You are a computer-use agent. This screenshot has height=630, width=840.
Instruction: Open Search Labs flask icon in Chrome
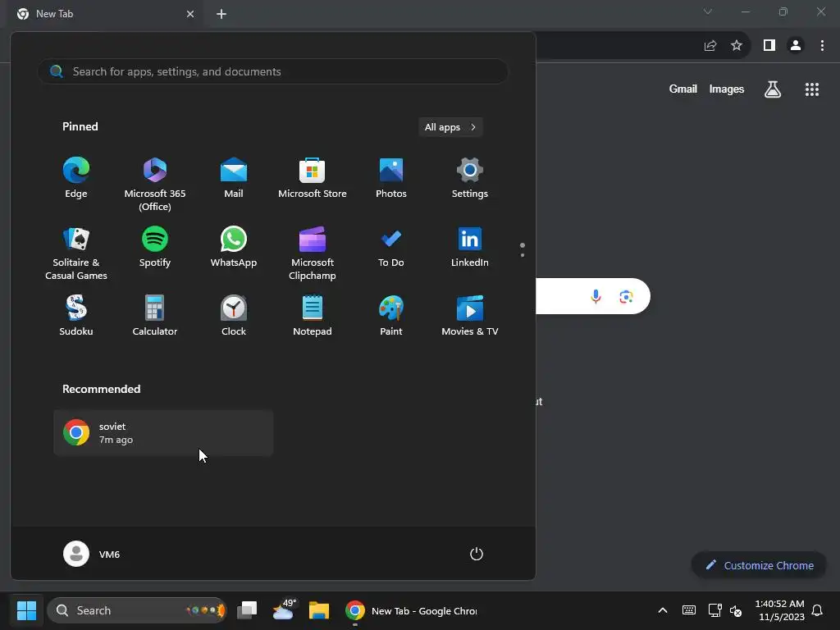pos(773,89)
